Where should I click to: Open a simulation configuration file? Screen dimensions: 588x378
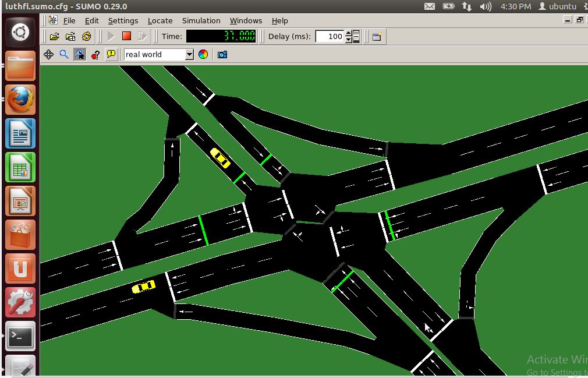pos(55,36)
